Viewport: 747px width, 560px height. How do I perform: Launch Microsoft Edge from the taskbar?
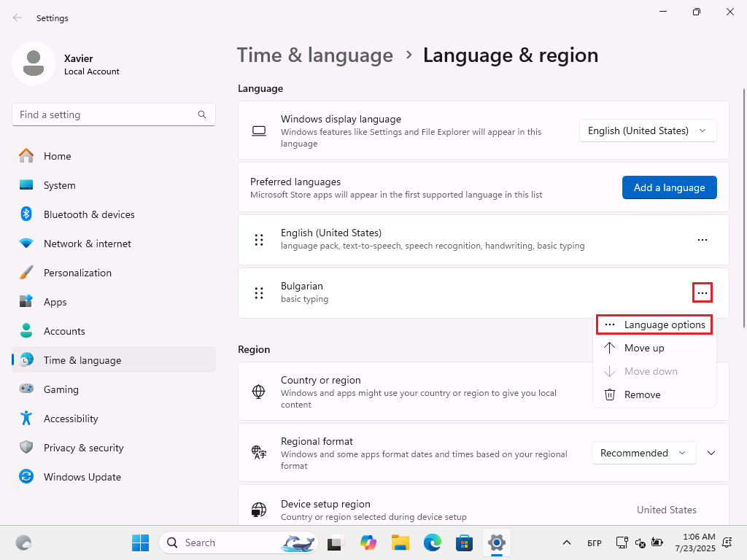(432, 542)
